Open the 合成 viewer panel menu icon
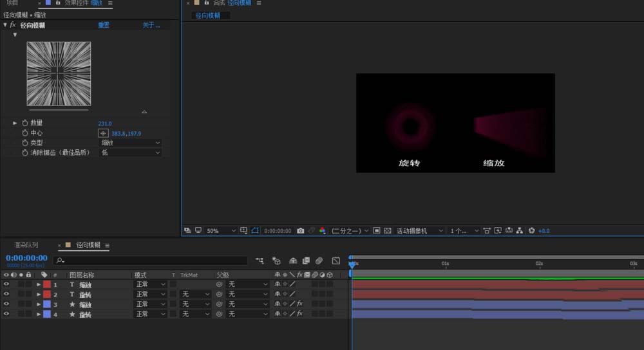 [259, 3]
